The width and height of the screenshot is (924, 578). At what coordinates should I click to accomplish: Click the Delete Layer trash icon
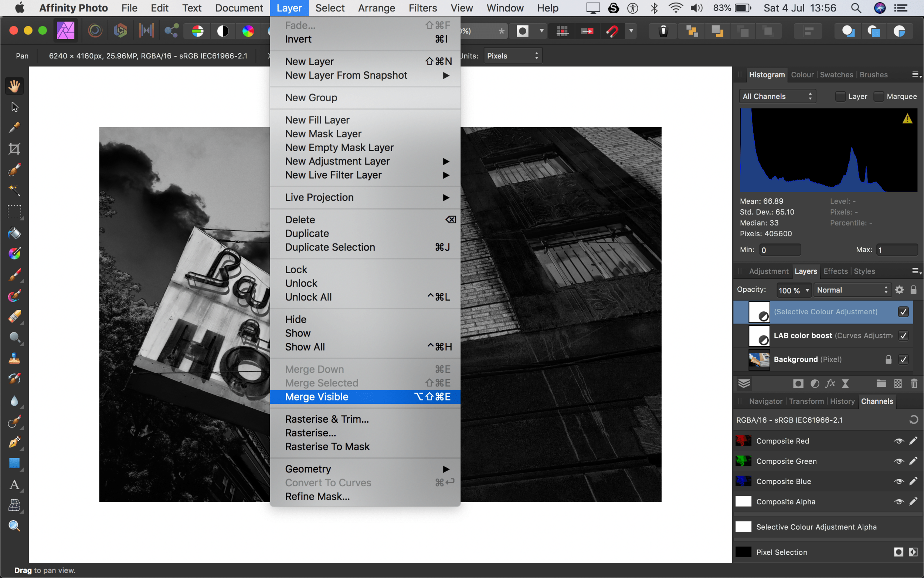click(914, 383)
